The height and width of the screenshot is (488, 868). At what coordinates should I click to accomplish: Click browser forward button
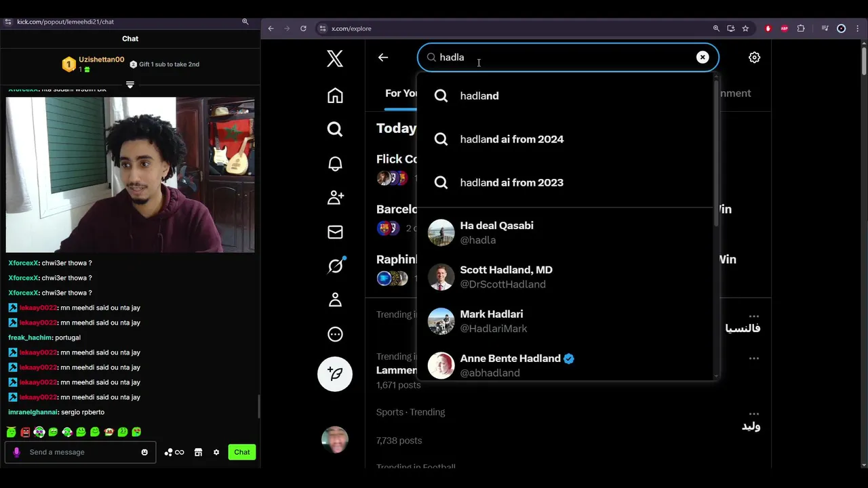pyautogui.click(x=287, y=28)
